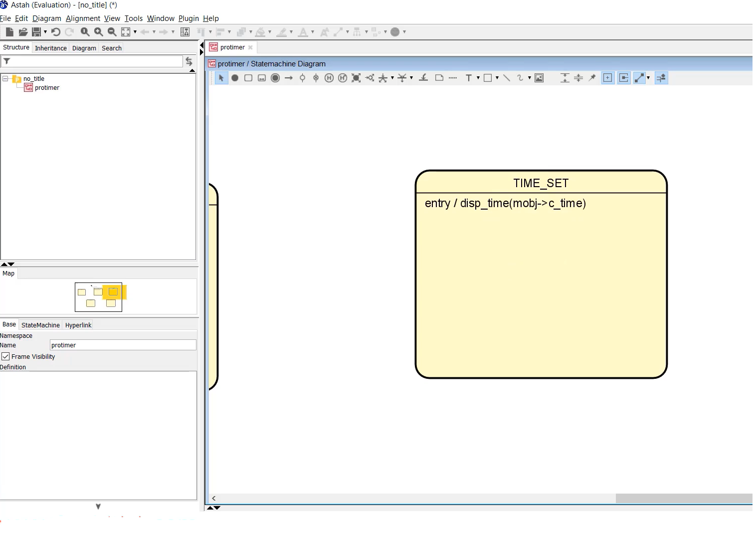Pick the Shallow History (H) tool
This screenshot has width=756, height=539.
click(329, 78)
